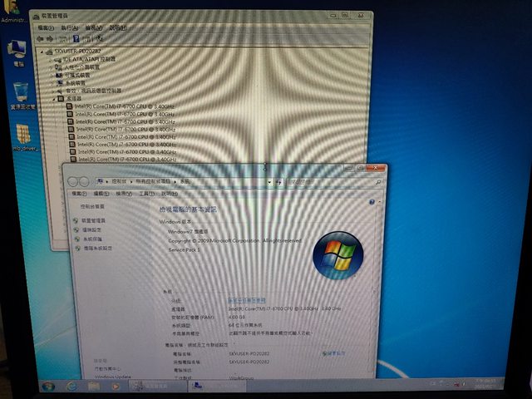This screenshot has height=399, width=532.
Task: Open 檔案 (File) menu in Device Manager
Action: pos(45,27)
